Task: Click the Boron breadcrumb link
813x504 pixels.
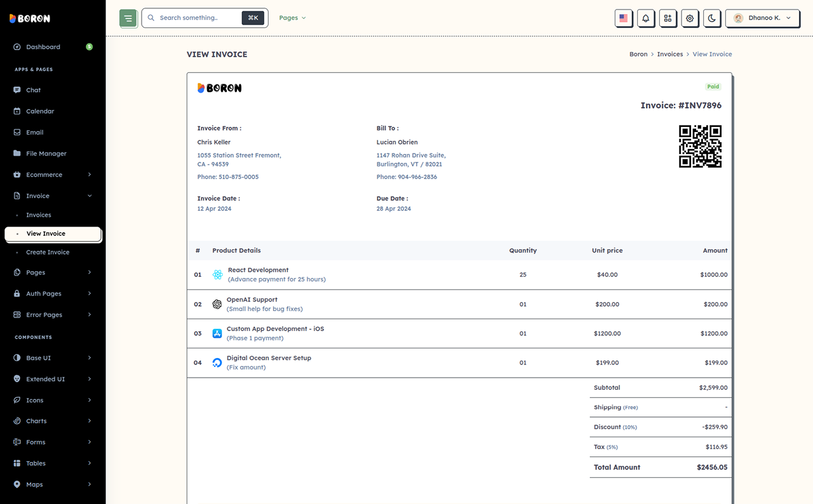Action: [x=638, y=55]
